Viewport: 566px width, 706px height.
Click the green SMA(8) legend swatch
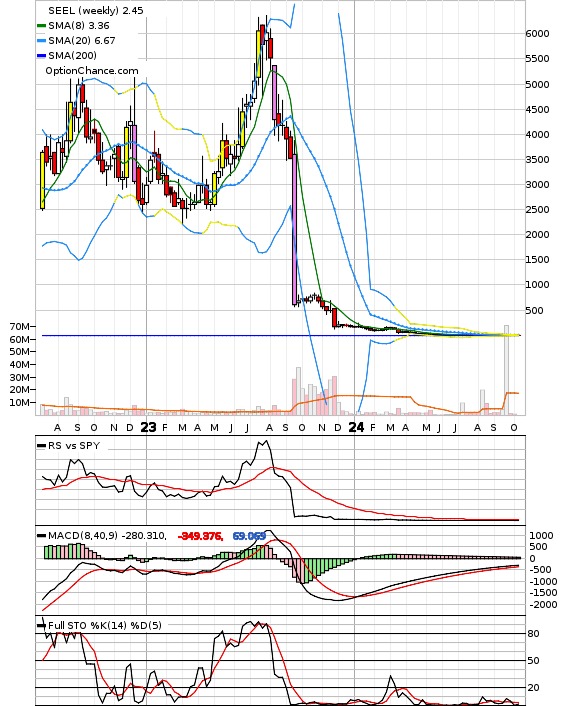click(x=41, y=26)
